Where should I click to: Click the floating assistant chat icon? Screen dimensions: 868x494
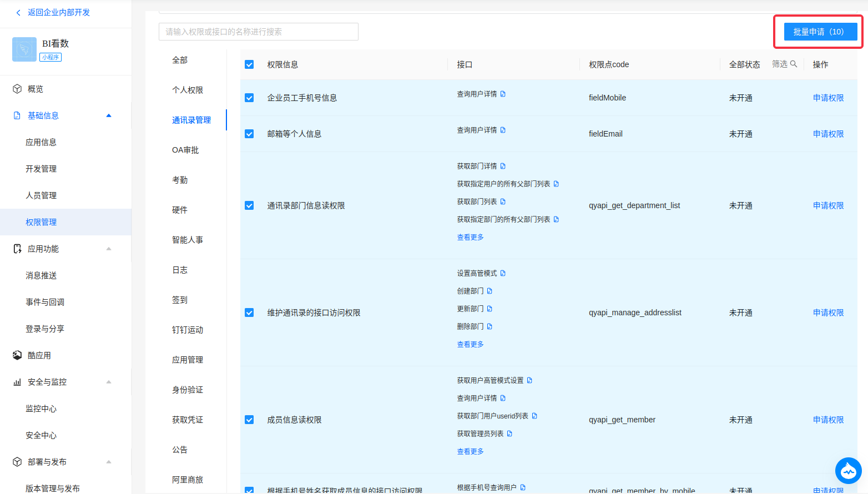click(x=848, y=471)
